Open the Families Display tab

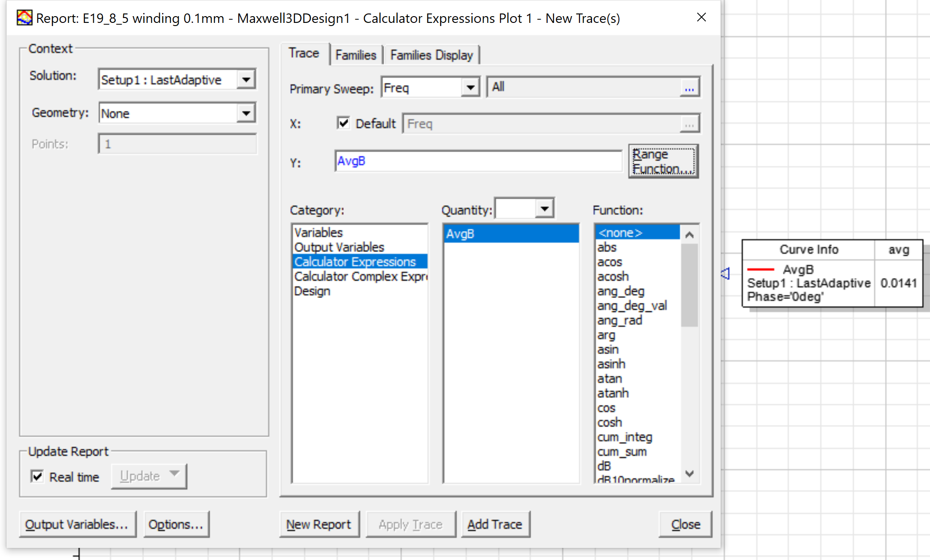(x=431, y=55)
